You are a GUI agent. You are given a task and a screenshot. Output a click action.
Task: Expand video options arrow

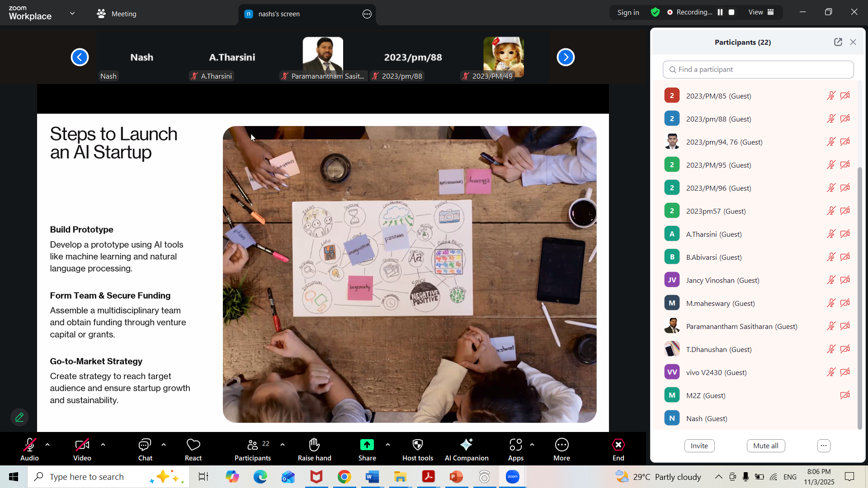103,445
